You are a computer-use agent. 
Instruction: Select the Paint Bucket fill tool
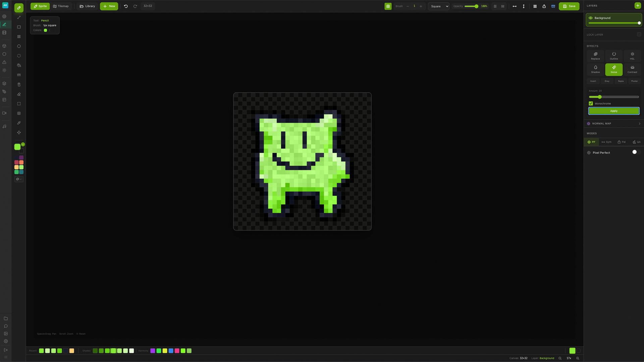19,65
